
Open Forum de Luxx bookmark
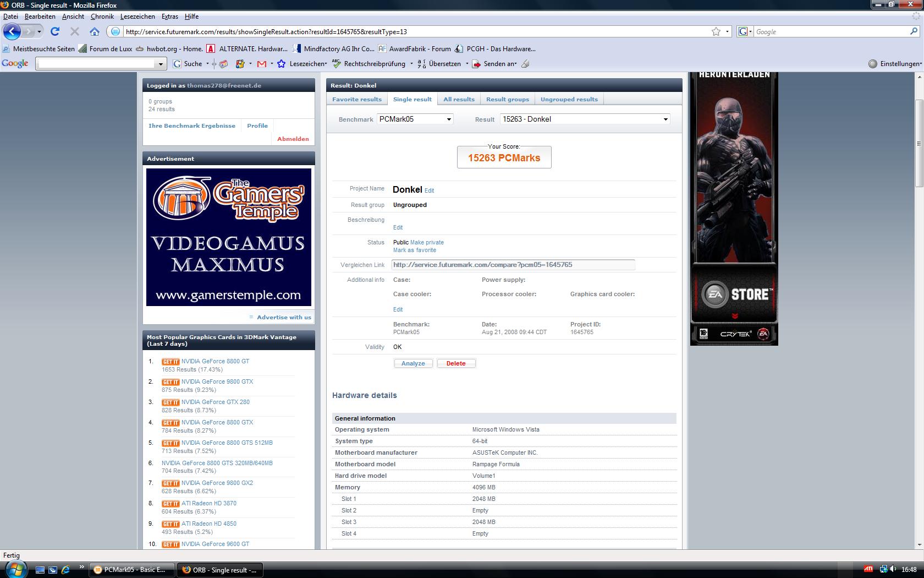pyautogui.click(x=106, y=48)
